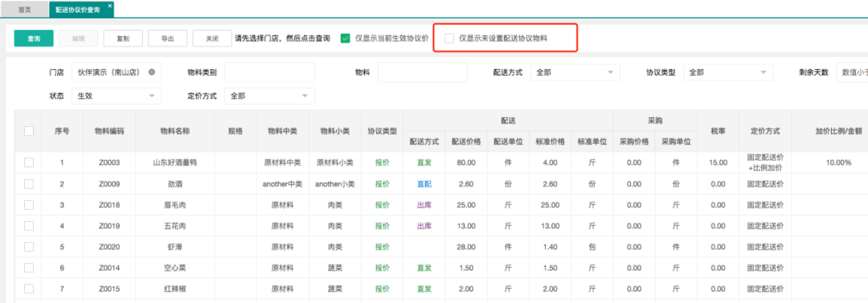Click the 物料名称 column header
The height and width of the screenshot is (303, 868).
point(175,131)
